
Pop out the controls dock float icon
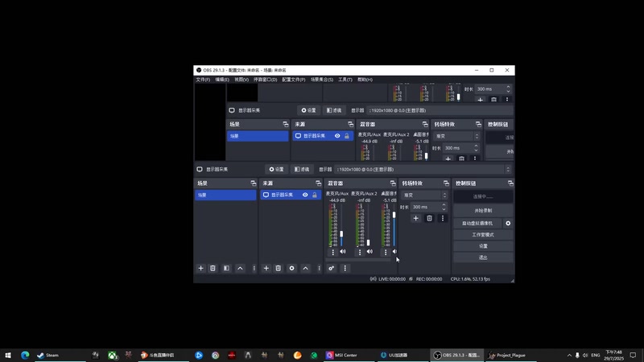[x=510, y=183]
